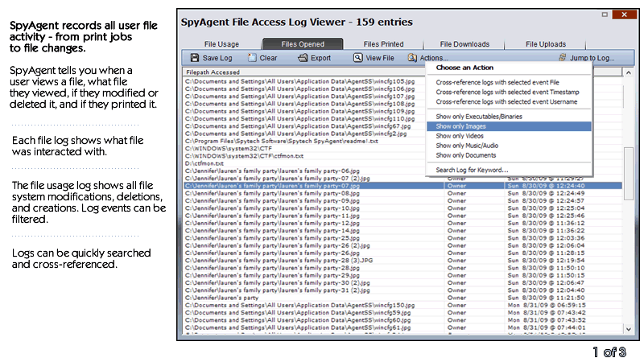
Task: Click the Jump to Log icon
Action: [x=562, y=57]
